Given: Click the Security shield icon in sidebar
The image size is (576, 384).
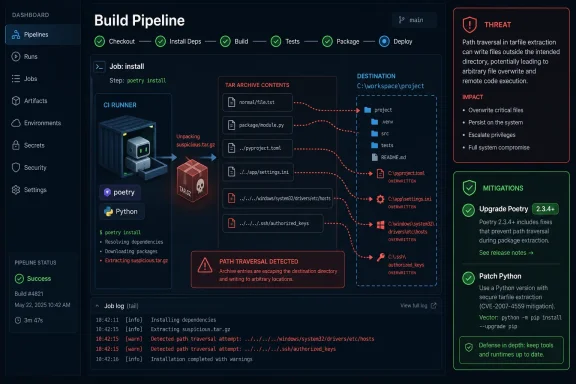Looking at the screenshot, I should click(x=16, y=168).
